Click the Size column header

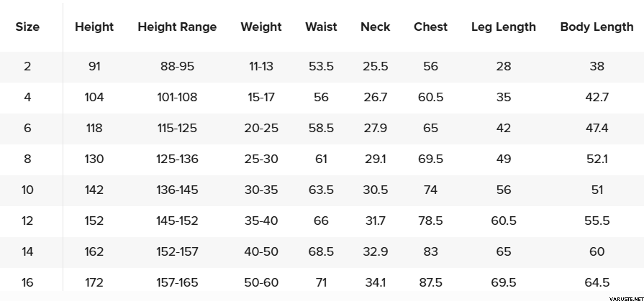pos(27,27)
